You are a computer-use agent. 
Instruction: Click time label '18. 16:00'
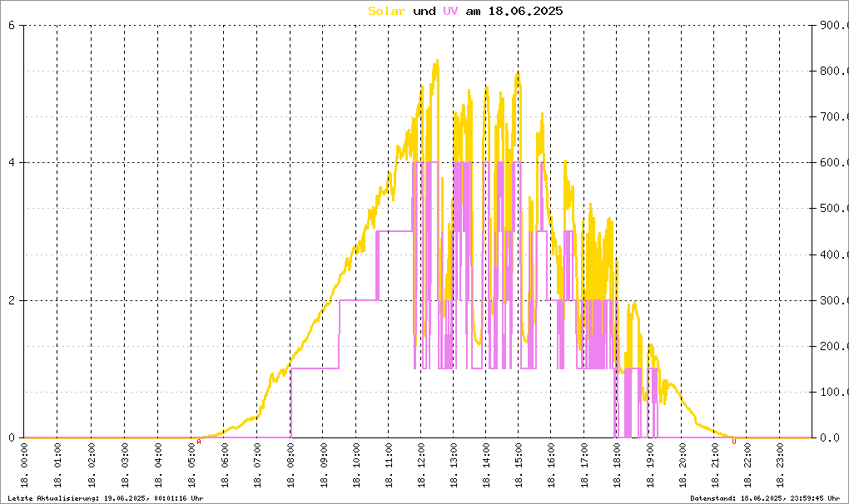(x=551, y=466)
